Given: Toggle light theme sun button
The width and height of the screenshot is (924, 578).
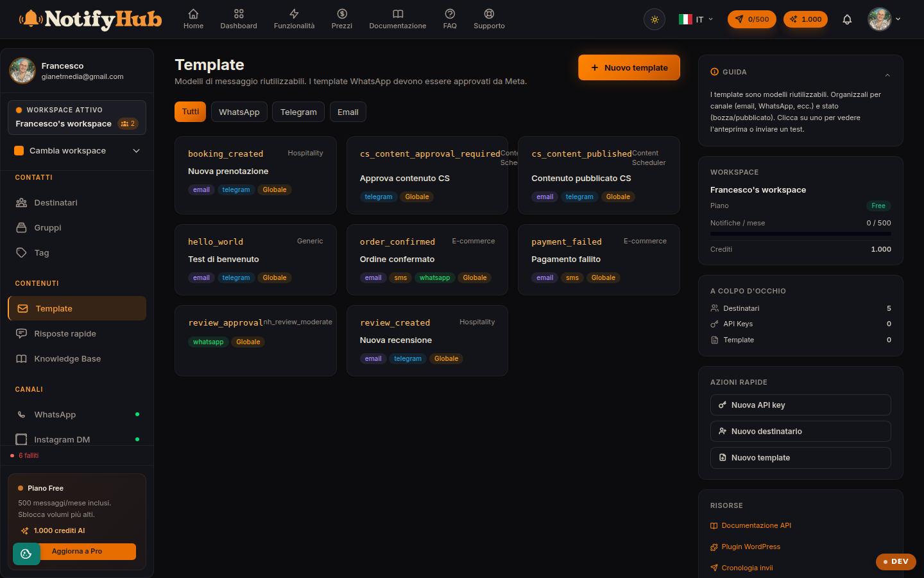Looking at the screenshot, I should pos(654,19).
